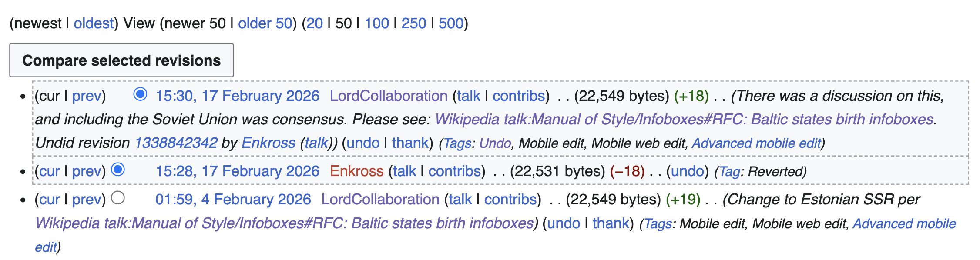Open the 01:59, 4 February 2026 revision
Screen dimensions: 980x260
[x=233, y=199]
